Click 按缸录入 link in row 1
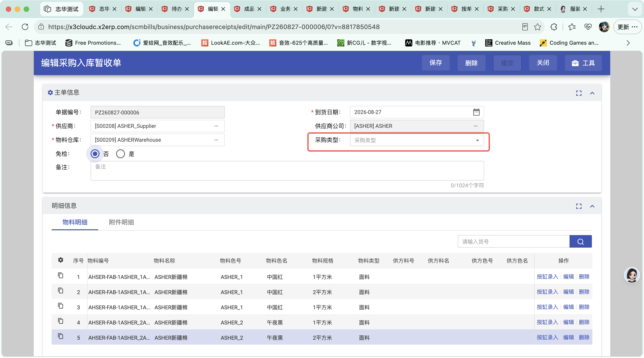Image resolution: width=644 pixels, height=358 pixels. click(547, 277)
